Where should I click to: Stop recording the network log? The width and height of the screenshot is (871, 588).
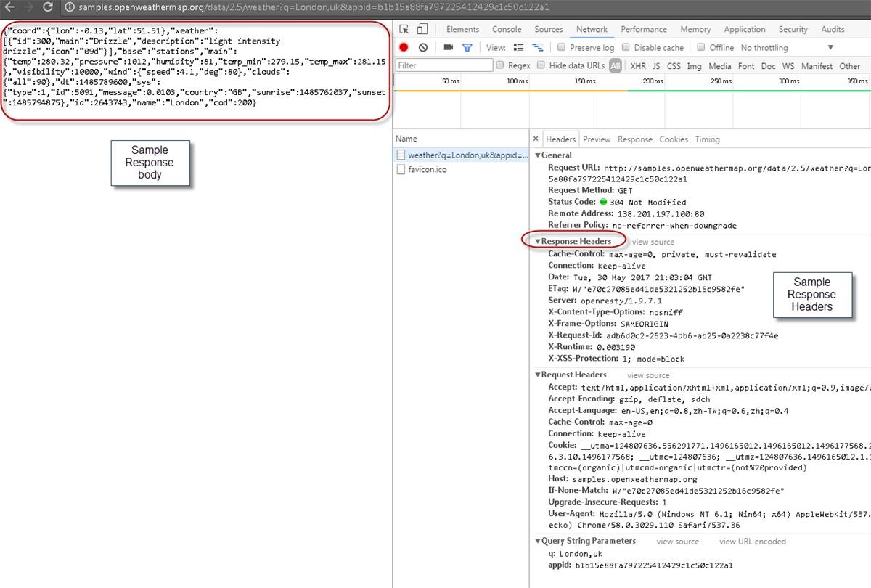404,47
